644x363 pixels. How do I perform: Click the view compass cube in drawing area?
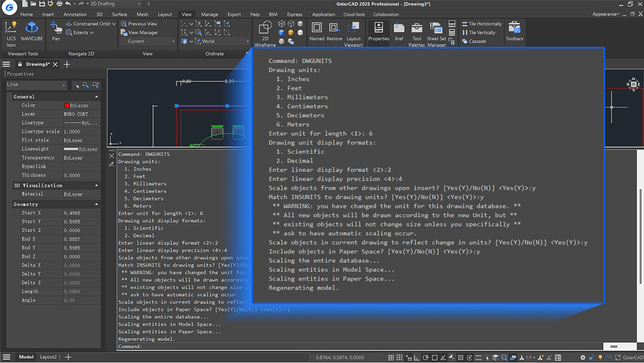(633, 84)
